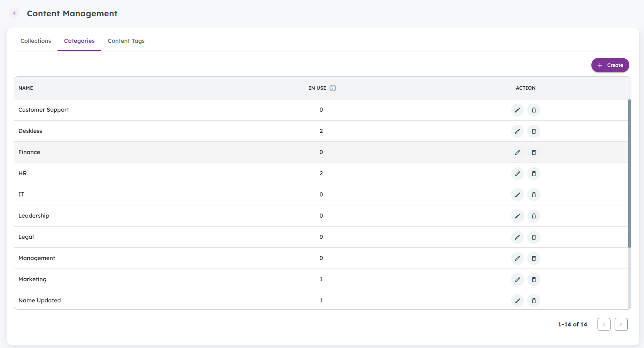The width and height of the screenshot is (644, 348).
Task: Click the Create button
Action: 610,65
